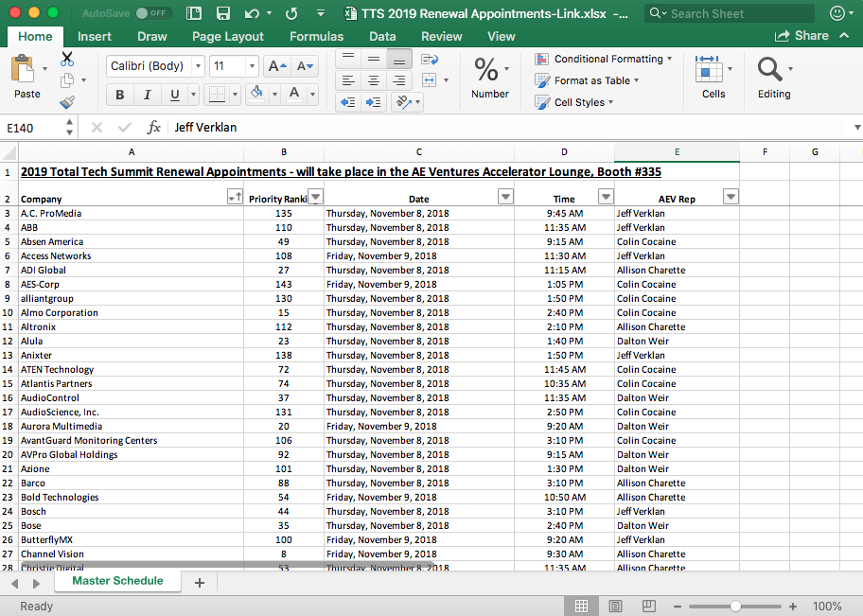Open the font size dropdown

(x=252, y=66)
